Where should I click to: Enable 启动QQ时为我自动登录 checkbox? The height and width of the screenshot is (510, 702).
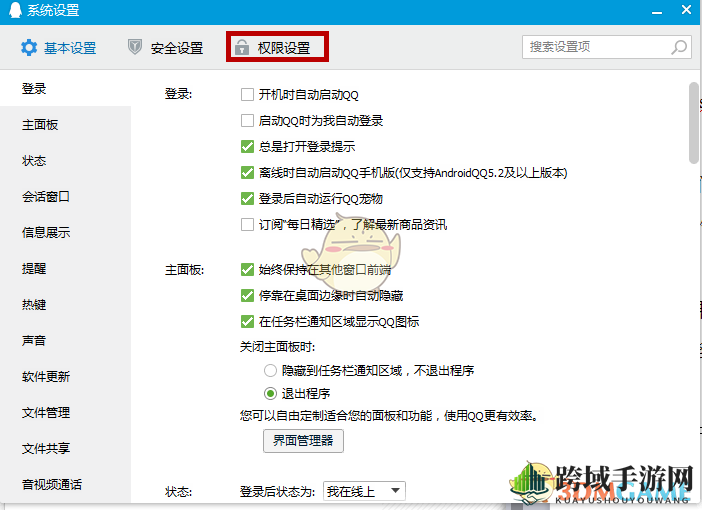click(247, 120)
